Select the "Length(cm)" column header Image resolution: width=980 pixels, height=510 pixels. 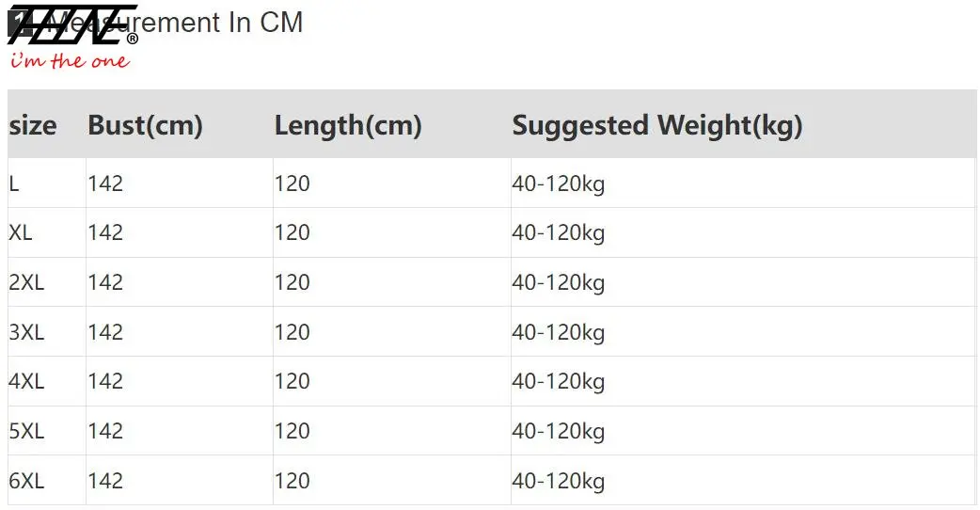(x=347, y=125)
